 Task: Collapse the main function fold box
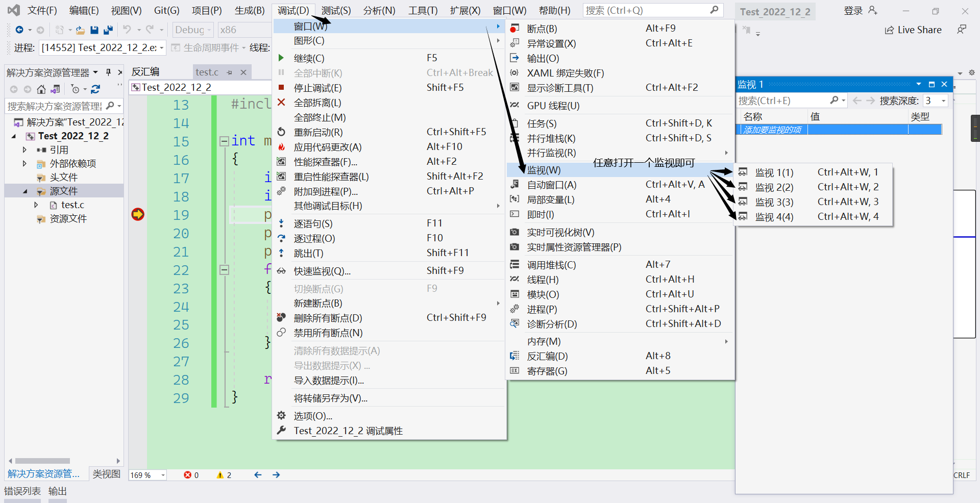coord(224,141)
